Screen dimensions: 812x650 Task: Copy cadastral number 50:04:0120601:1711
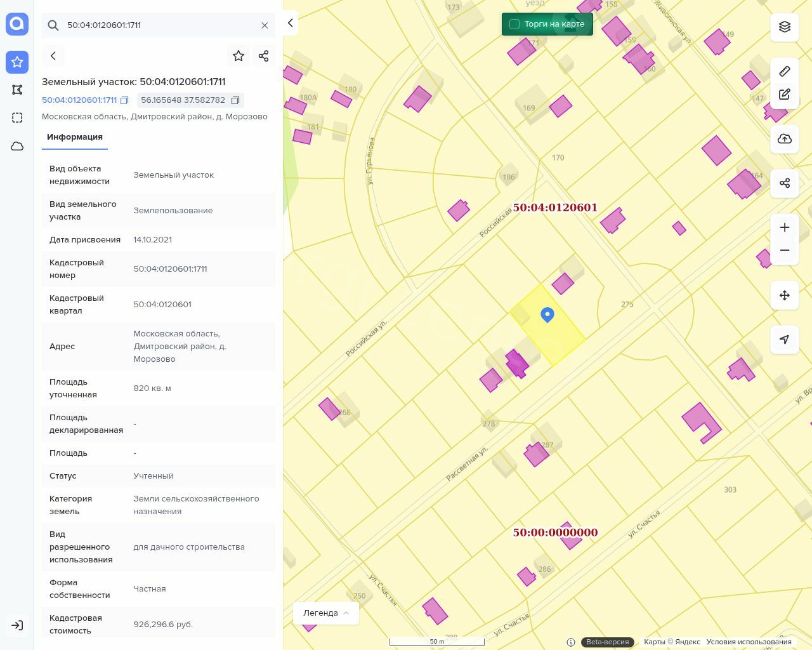[x=125, y=100]
